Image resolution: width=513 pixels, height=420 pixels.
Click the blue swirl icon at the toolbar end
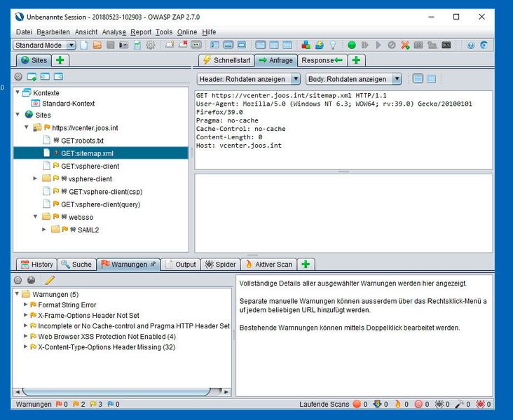coord(484,45)
